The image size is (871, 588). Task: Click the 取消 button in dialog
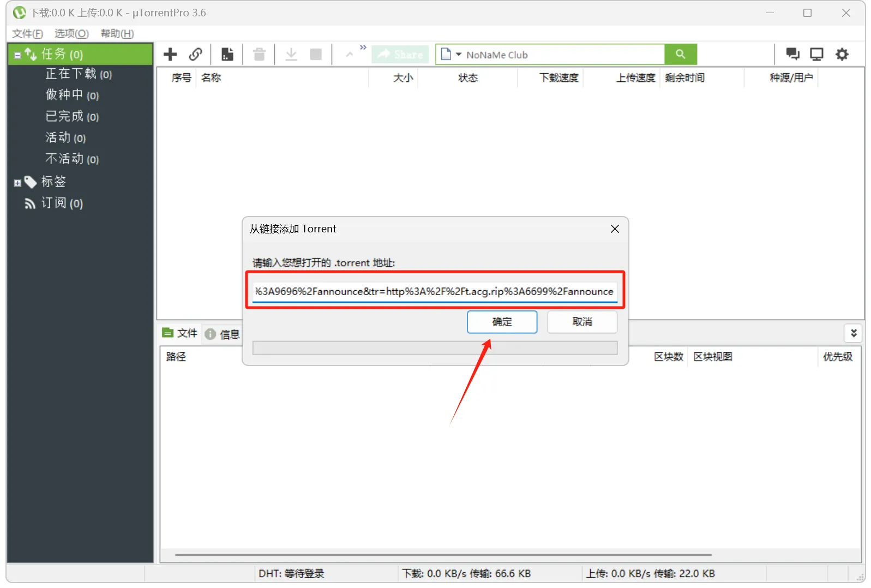(x=582, y=322)
